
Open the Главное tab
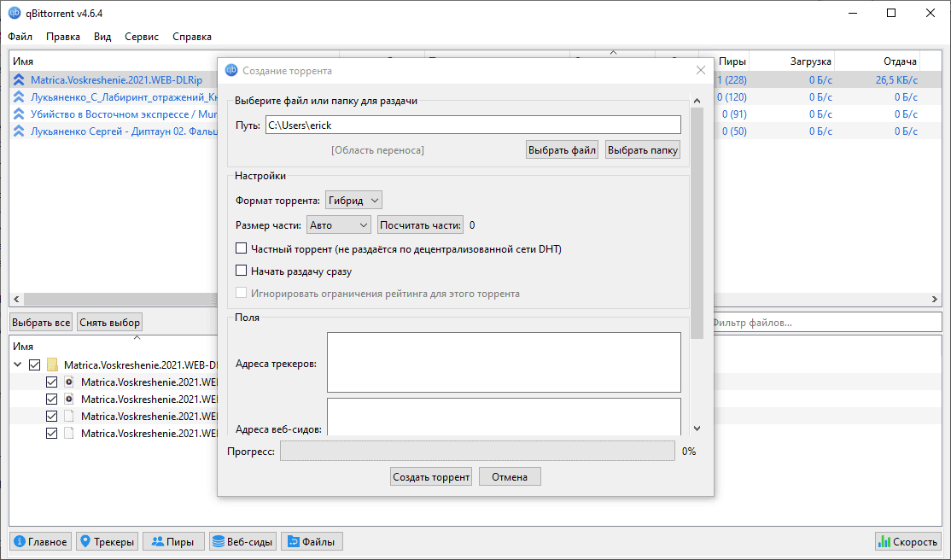click(41, 541)
